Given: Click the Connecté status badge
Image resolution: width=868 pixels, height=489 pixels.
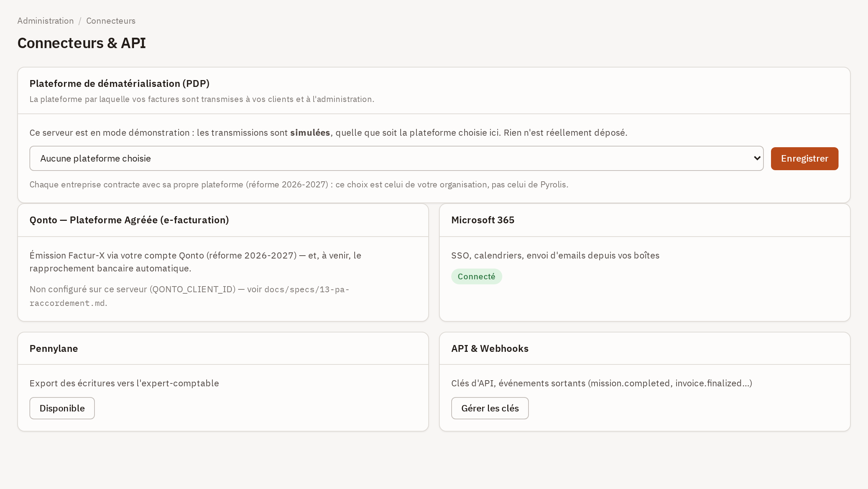Looking at the screenshot, I should (x=476, y=276).
